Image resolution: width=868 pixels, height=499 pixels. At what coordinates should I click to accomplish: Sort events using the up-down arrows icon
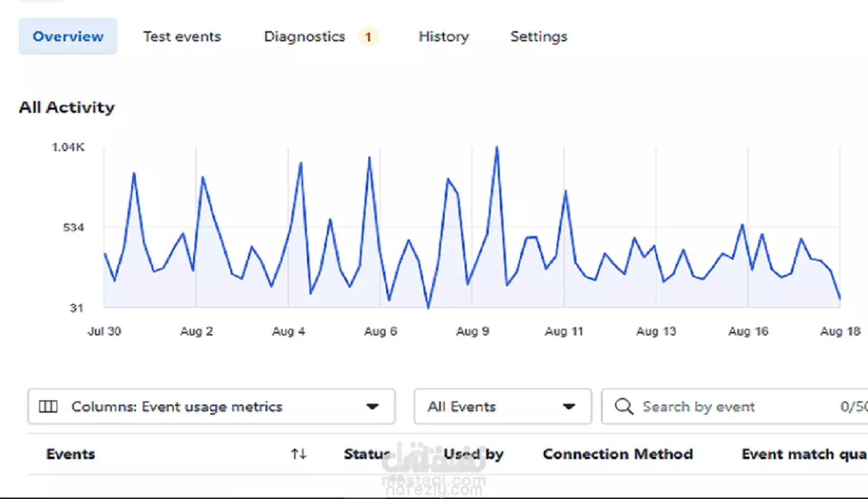(x=299, y=454)
